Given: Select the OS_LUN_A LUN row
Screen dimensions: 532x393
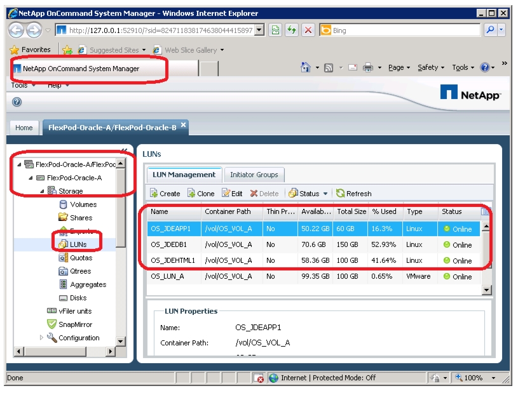Looking at the screenshot, I should tap(313, 276).
